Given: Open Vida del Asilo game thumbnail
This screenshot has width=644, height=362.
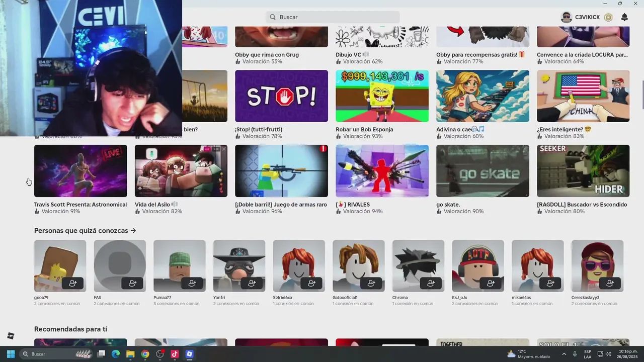Looking at the screenshot, I should click(181, 171).
